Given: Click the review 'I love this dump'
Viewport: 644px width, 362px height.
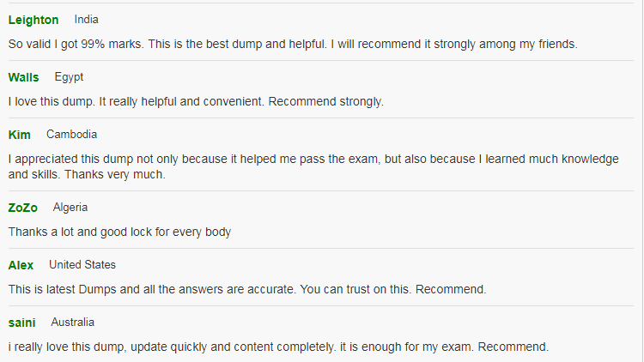Looking at the screenshot, I should pos(196,101).
